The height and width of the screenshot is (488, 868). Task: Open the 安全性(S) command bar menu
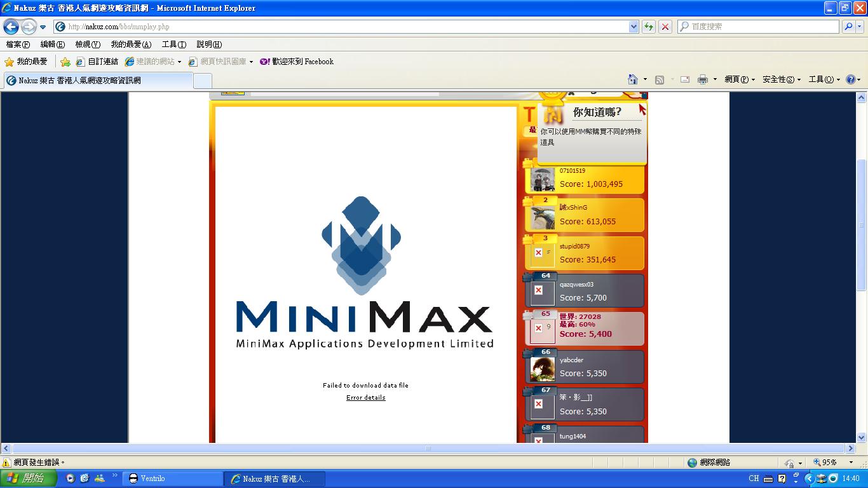pyautogui.click(x=782, y=79)
